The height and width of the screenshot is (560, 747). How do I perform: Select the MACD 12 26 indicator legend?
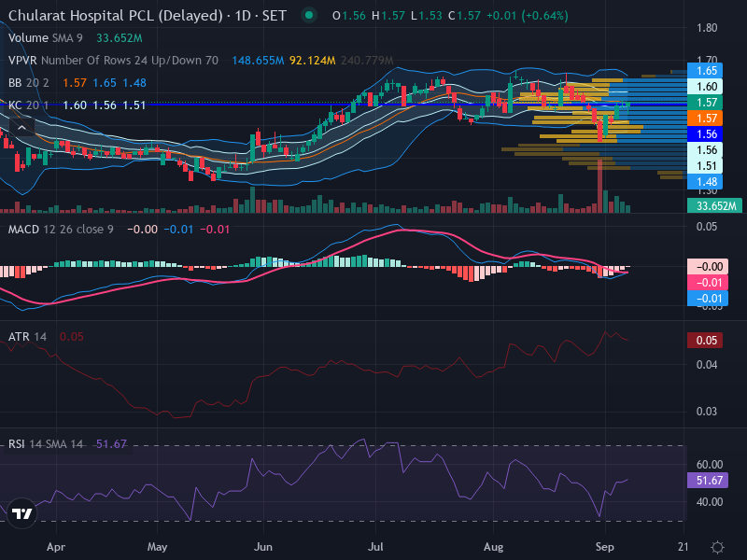(x=61, y=230)
